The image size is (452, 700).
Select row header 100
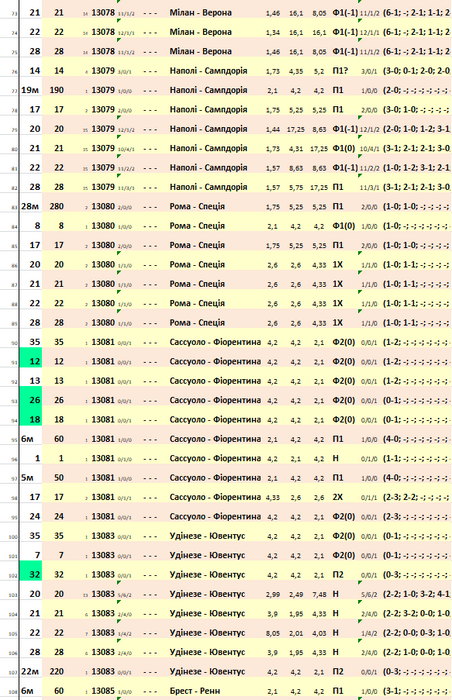(x=13, y=538)
